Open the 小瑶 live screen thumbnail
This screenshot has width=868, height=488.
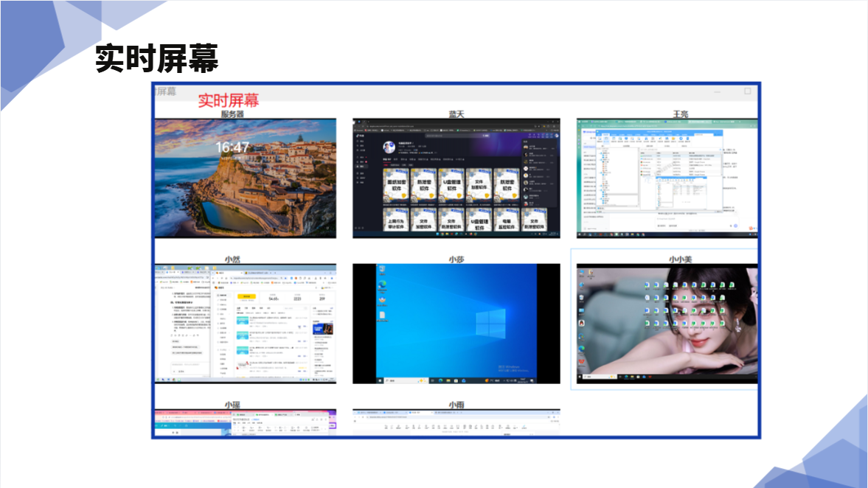246,422
